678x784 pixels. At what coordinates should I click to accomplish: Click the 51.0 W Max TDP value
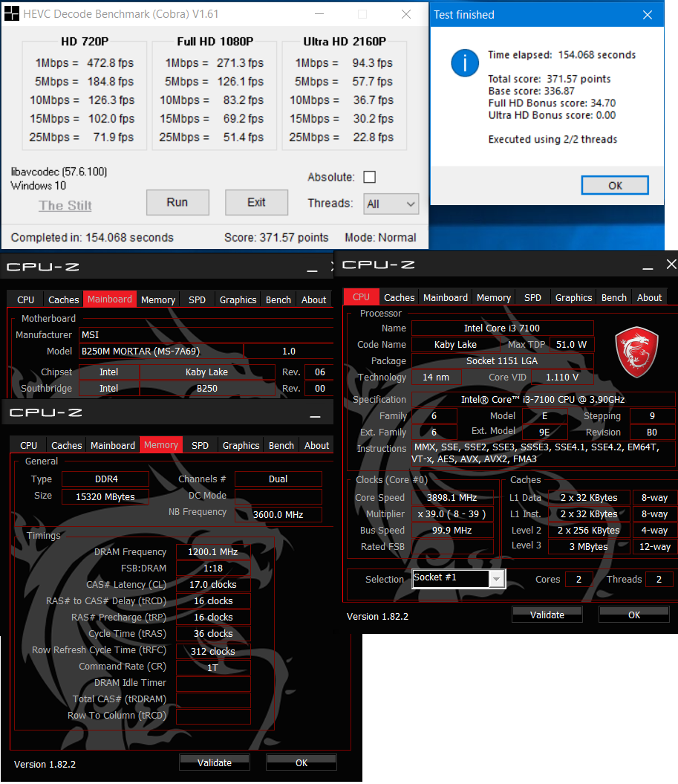click(x=572, y=345)
